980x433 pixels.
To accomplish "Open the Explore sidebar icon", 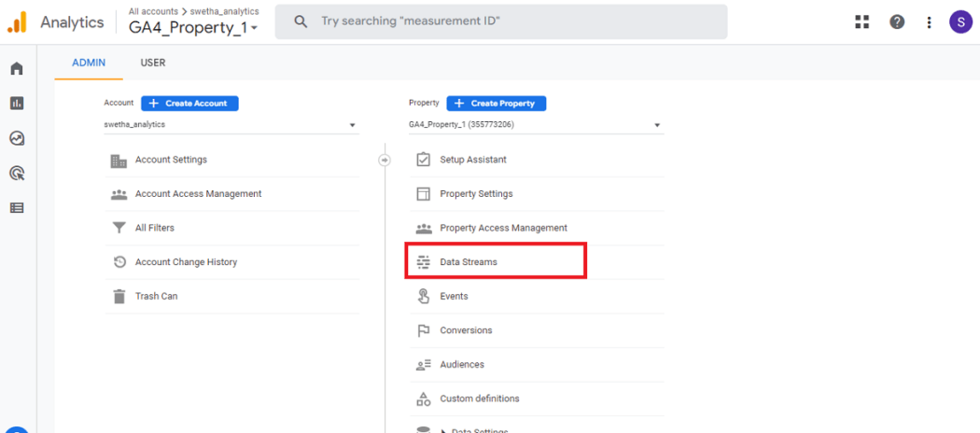I will (17, 138).
